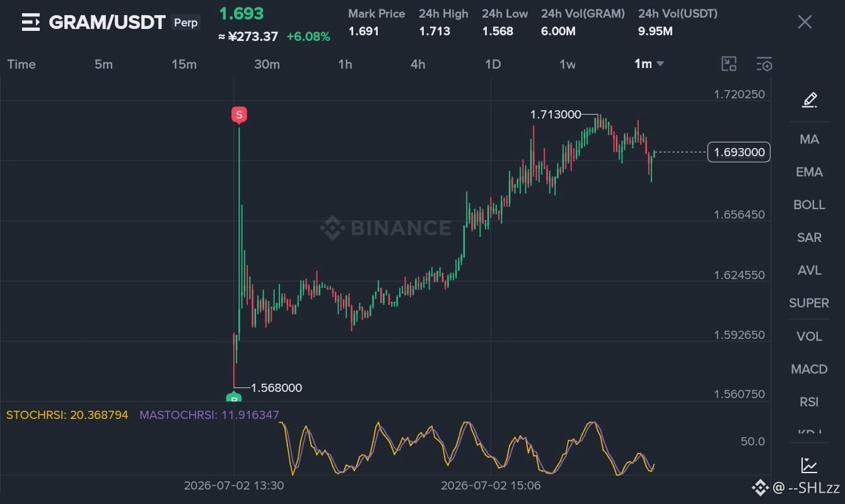The width and height of the screenshot is (845, 504).
Task: Click the 24h Low value 1.568
Action: (x=498, y=31)
